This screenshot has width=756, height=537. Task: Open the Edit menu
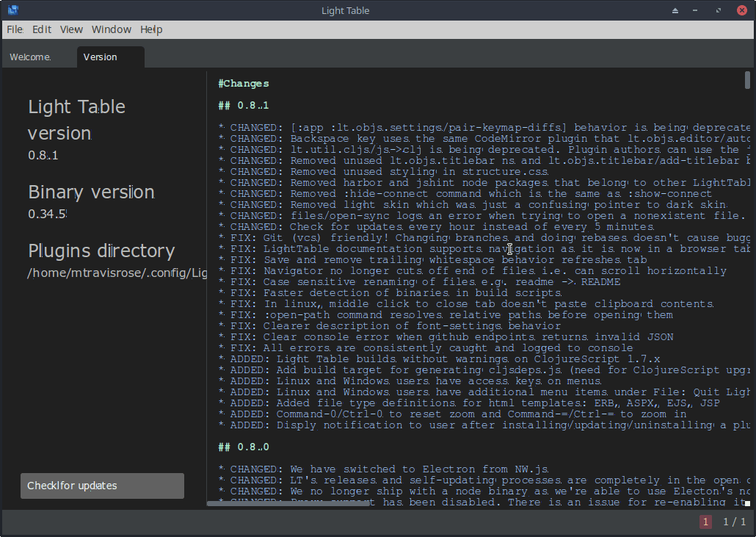[42, 29]
